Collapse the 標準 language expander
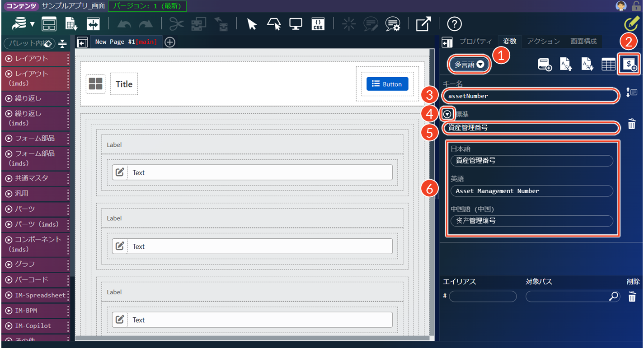This screenshot has width=644, height=348. pos(447,114)
